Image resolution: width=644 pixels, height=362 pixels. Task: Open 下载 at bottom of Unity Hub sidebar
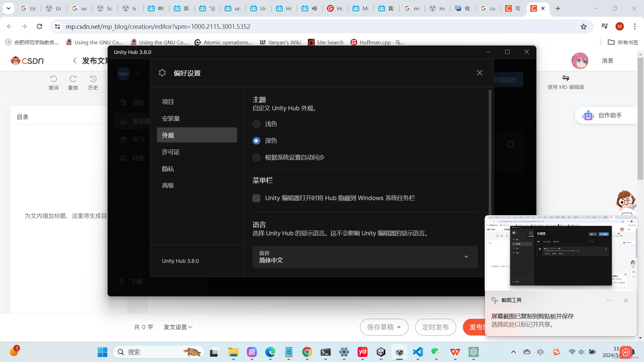pyautogui.click(x=131, y=282)
